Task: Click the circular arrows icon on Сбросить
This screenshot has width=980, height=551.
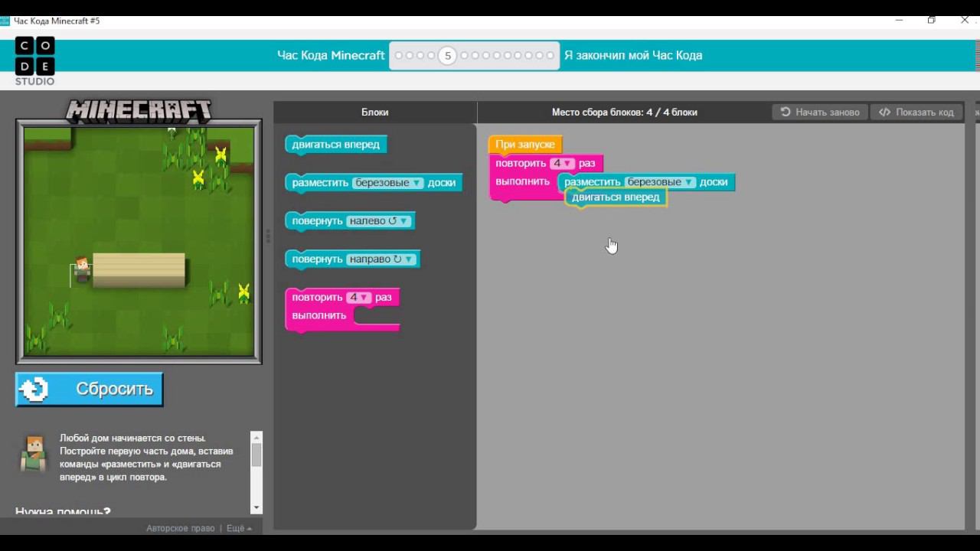Action: 34,390
